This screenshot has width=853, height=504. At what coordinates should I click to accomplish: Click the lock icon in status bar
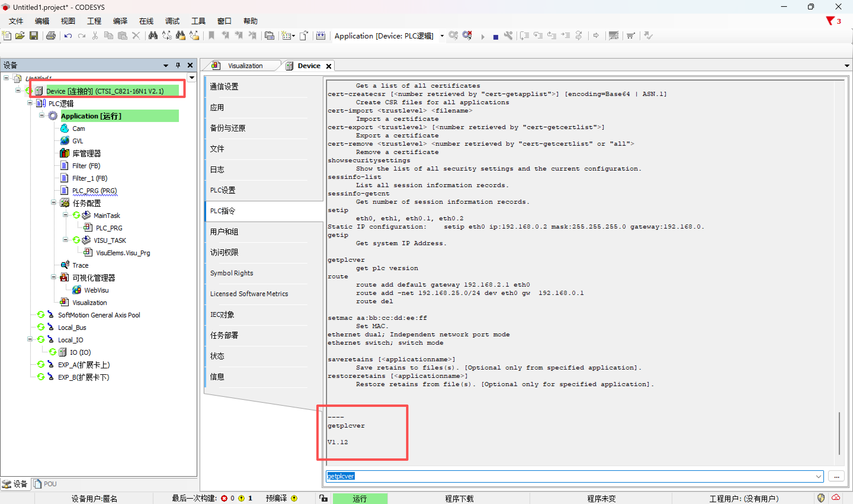point(323,498)
